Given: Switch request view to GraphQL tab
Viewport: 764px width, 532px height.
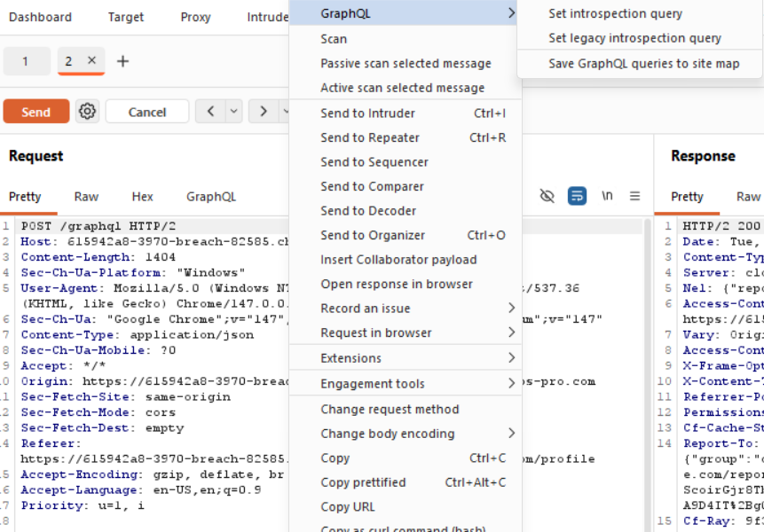Looking at the screenshot, I should pos(211,197).
